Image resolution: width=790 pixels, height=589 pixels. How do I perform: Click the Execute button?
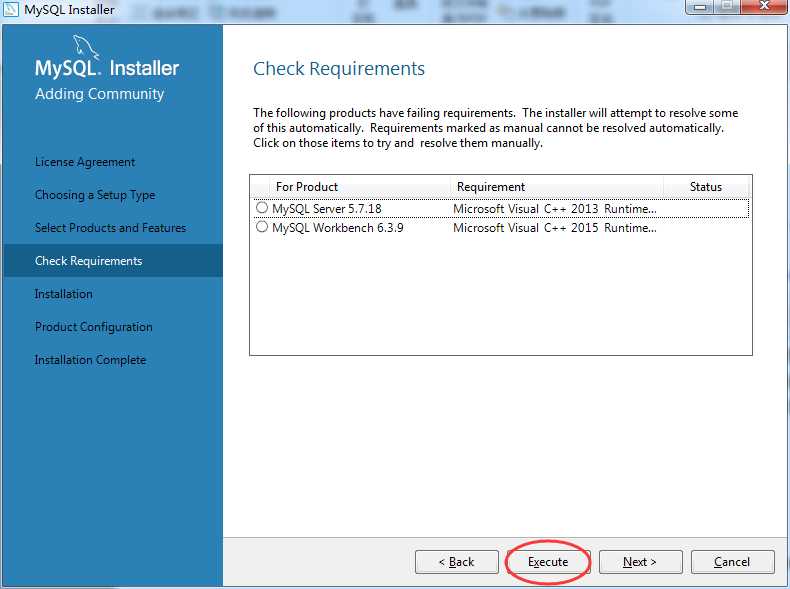[x=548, y=562]
